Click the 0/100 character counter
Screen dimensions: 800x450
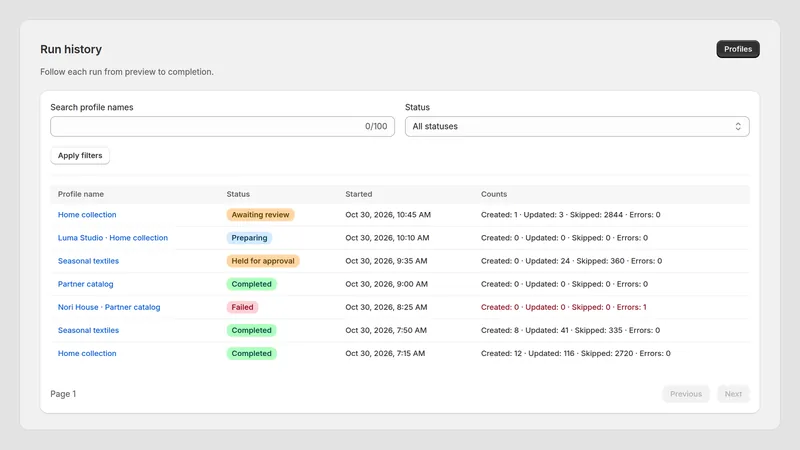click(x=376, y=127)
